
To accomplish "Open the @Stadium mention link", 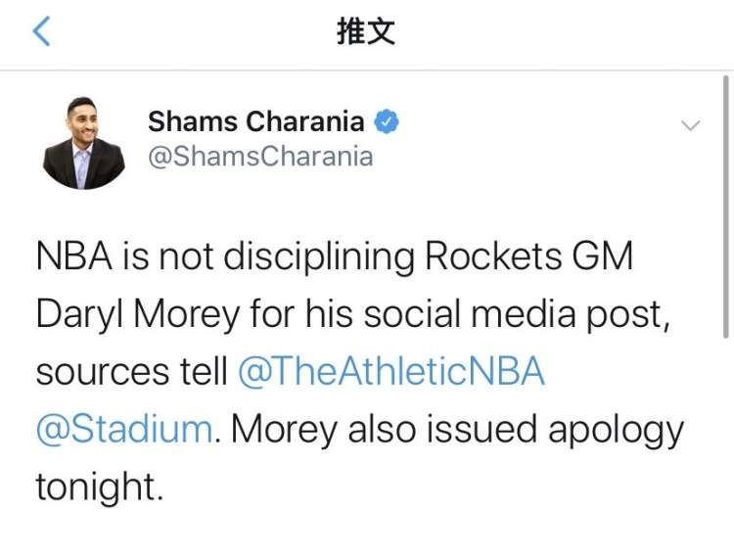I will pos(124,429).
